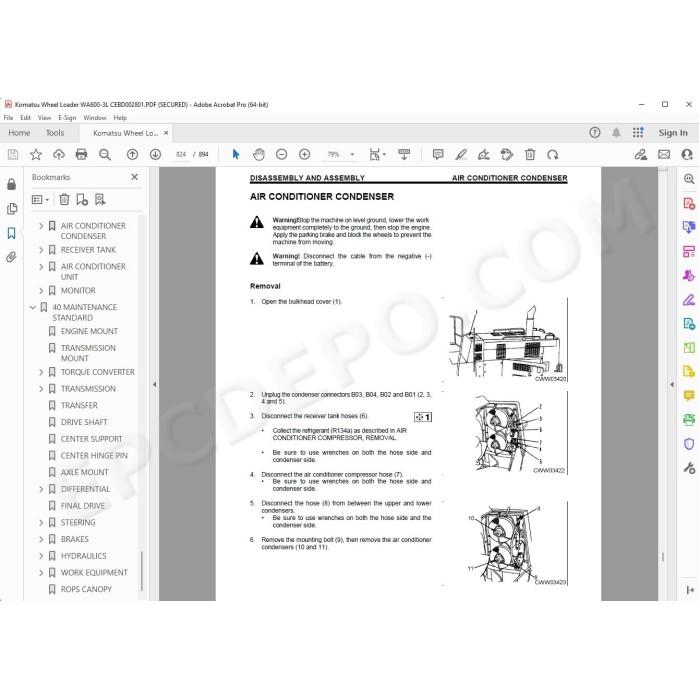
Task: Open the find text magnifier in toolbar
Action: (105, 154)
